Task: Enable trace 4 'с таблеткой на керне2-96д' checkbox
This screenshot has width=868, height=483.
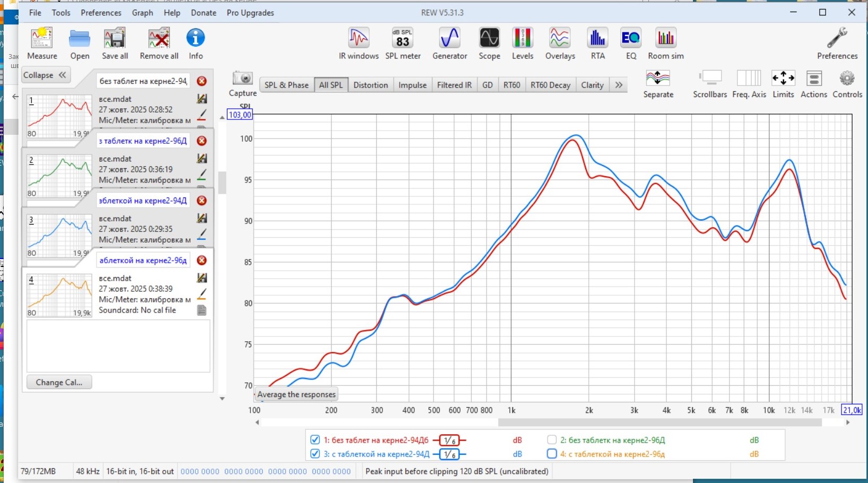Action: click(x=552, y=454)
